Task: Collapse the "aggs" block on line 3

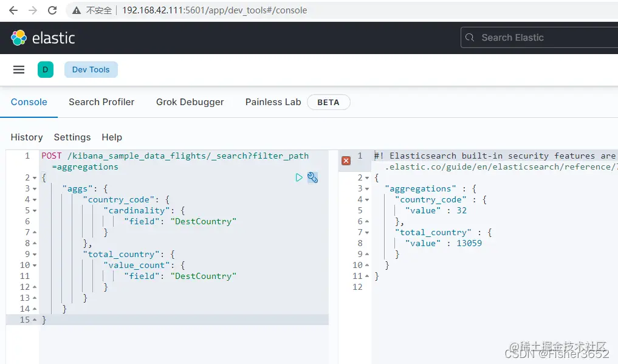Action: pos(35,189)
